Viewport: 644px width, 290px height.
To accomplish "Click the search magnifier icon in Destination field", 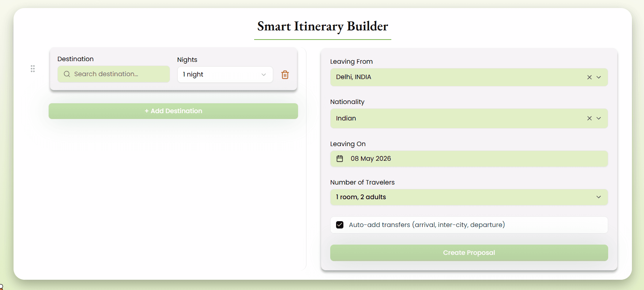I will [x=67, y=74].
